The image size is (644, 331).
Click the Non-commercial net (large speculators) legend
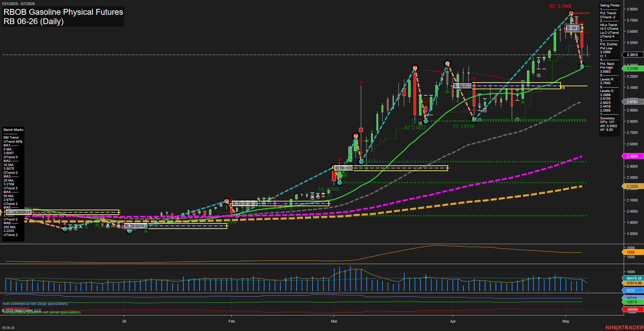[35, 304]
